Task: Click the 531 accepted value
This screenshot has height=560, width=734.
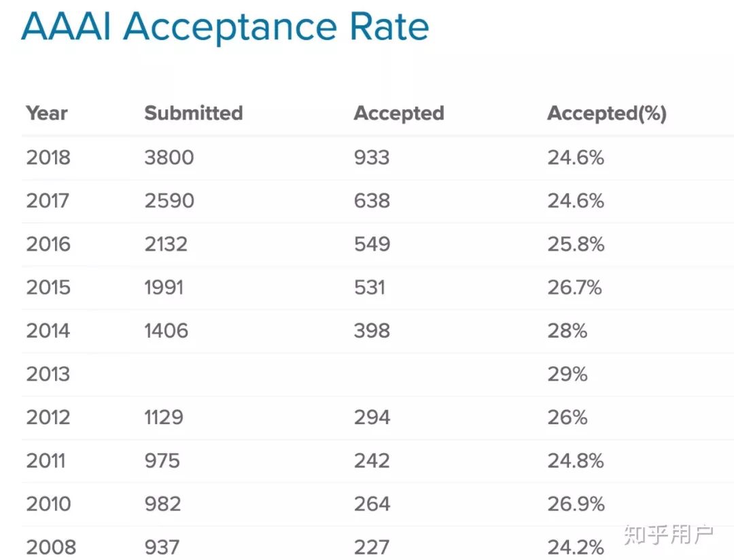Action: pyautogui.click(x=369, y=287)
